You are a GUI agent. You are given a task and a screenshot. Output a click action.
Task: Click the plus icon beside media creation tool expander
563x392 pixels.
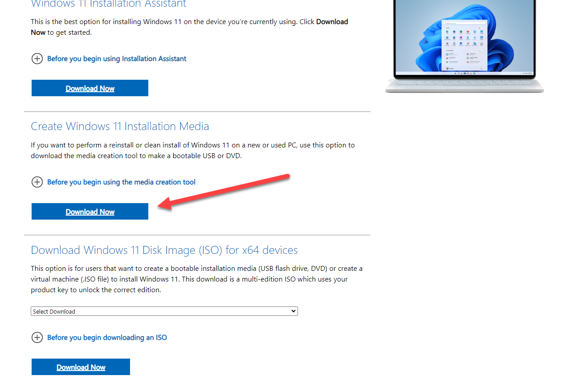[x=37, y=182]
